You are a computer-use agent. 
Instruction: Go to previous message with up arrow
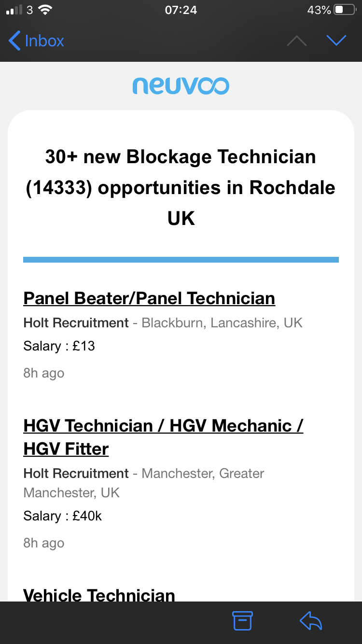[x=296, y=41]
